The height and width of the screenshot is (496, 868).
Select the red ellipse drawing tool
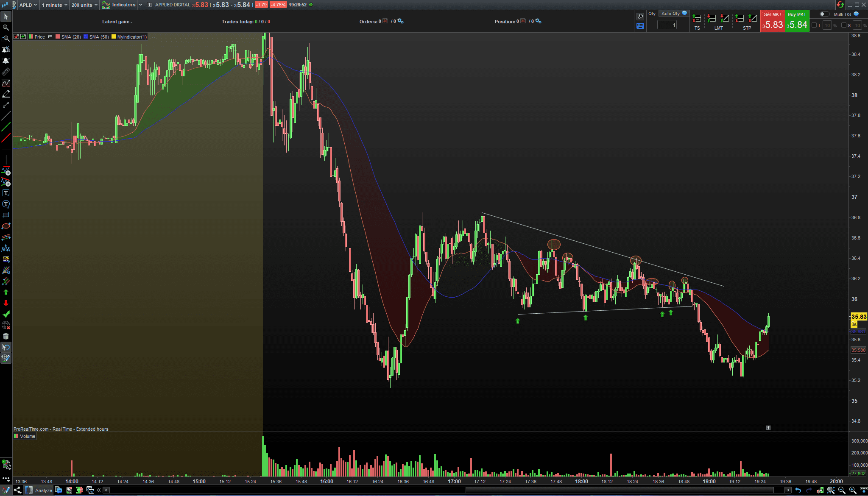click(x=6, y=226)
